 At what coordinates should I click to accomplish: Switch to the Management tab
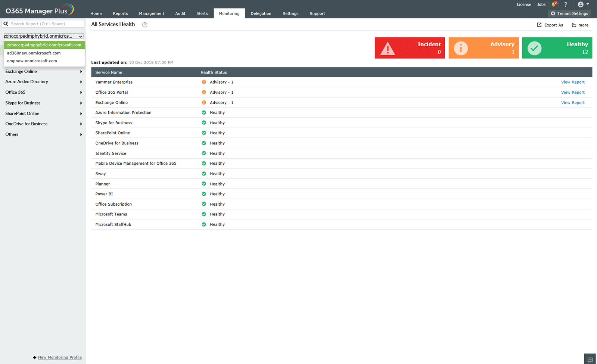coord(151,13)
